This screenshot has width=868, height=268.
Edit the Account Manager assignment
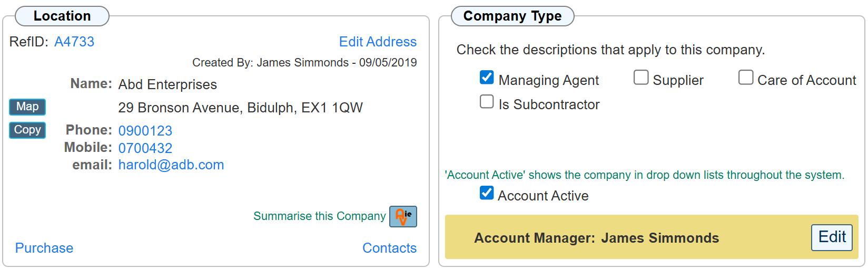pyautogui.click(x=832, y=237)
